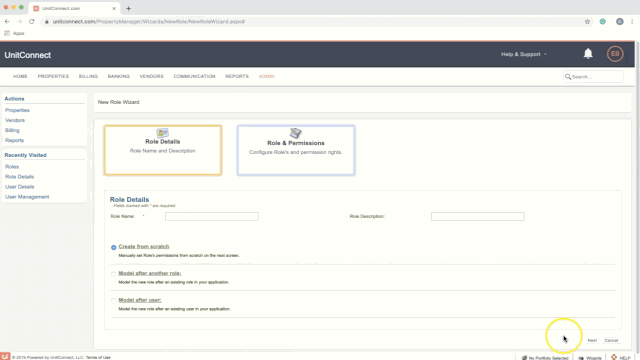640x360 pixels.
Task: Go to recently visited Role Details
Action: click(x=19, y=177)
